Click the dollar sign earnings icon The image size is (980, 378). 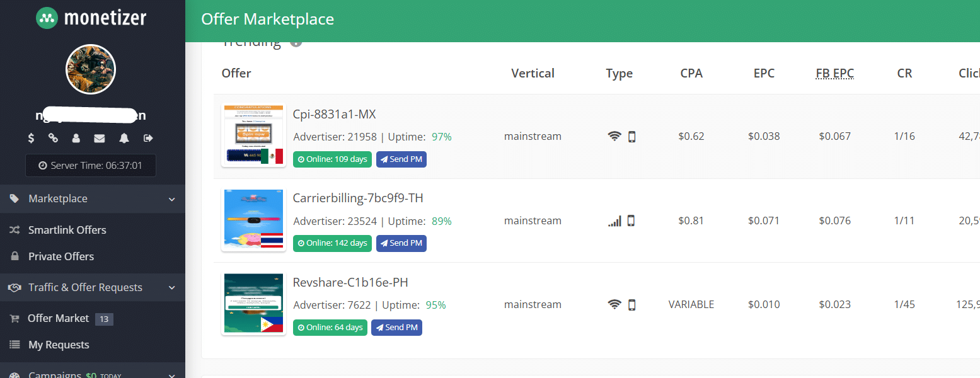32,138
